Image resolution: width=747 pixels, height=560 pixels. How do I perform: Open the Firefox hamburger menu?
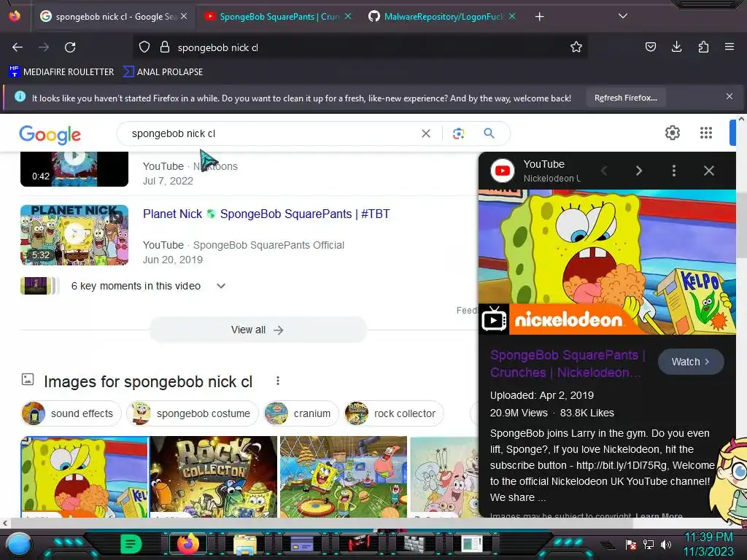(729, 47)
